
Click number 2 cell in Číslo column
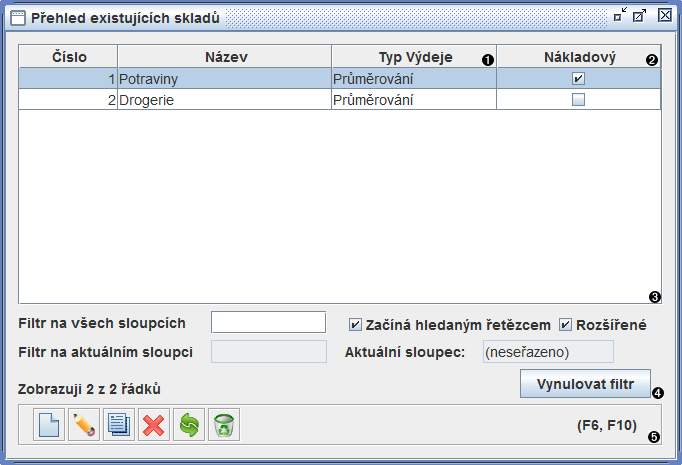click(x=68, y=100)
